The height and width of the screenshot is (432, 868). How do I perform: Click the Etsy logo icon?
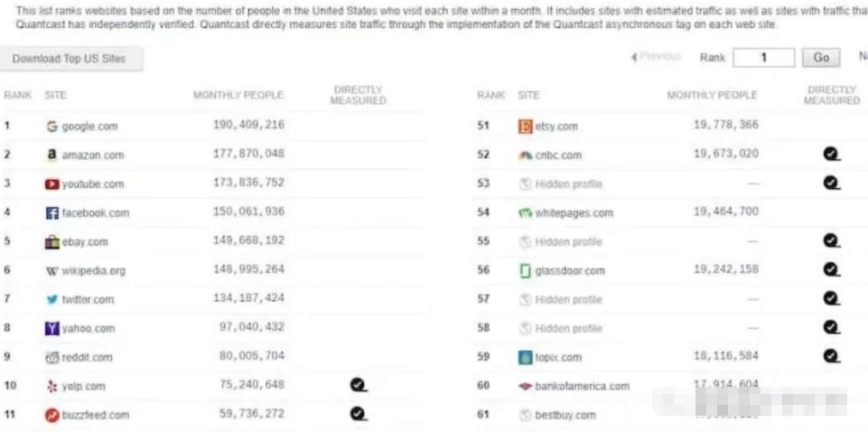526,127
